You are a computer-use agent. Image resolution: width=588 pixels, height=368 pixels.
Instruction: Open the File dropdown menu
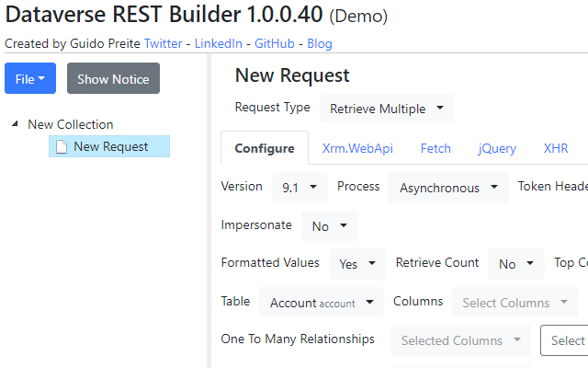(x=30, y=79)
